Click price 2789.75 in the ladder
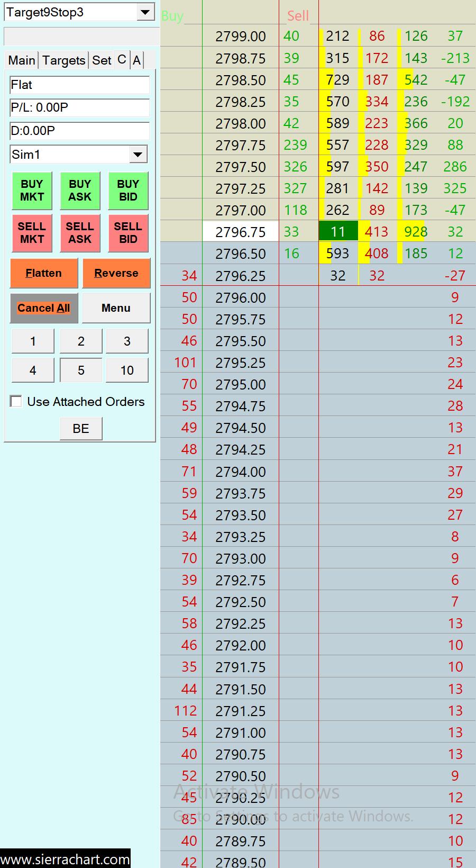 tap(241, 841)
